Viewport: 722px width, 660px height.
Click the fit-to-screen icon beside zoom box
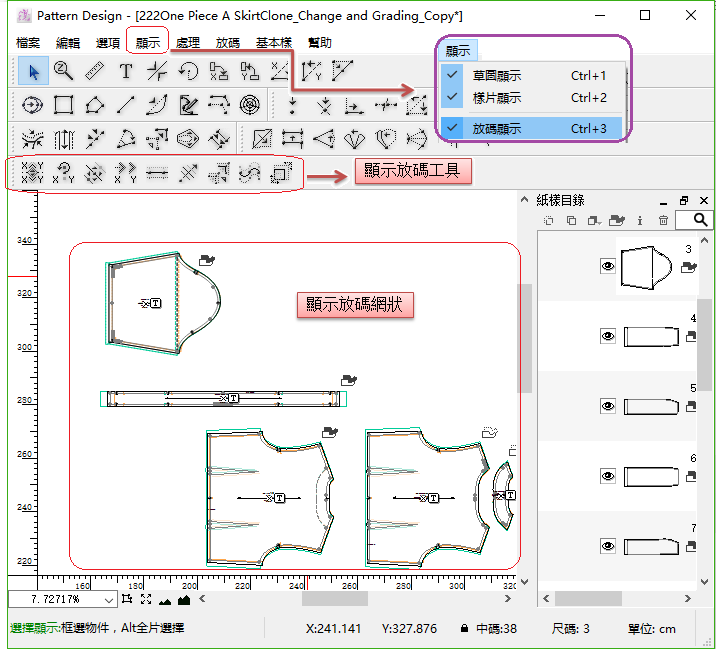point(146,599)
